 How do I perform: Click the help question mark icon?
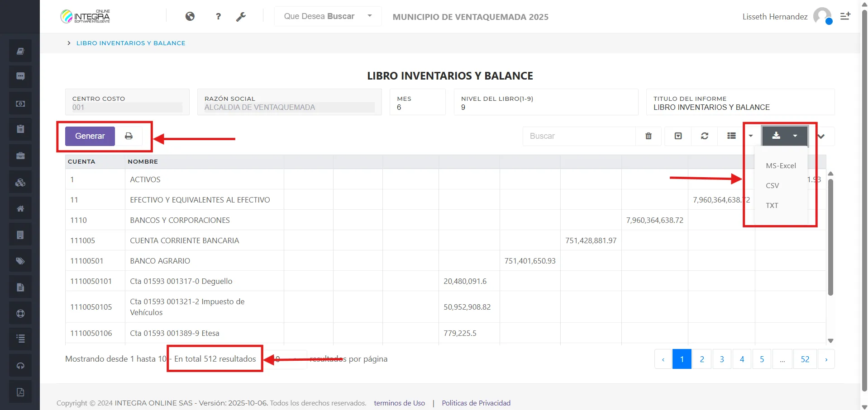point(218,16)
